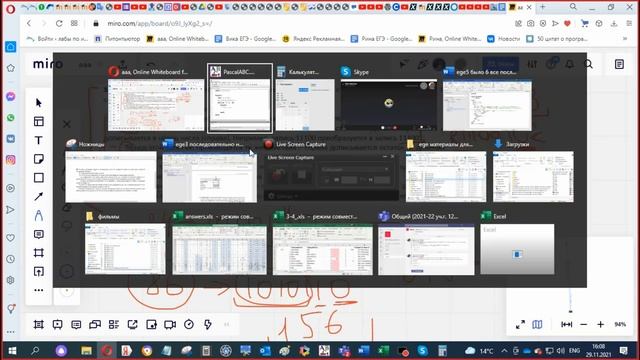Switch to answers.xls Excel thumbnail

[x=219, y=243]
